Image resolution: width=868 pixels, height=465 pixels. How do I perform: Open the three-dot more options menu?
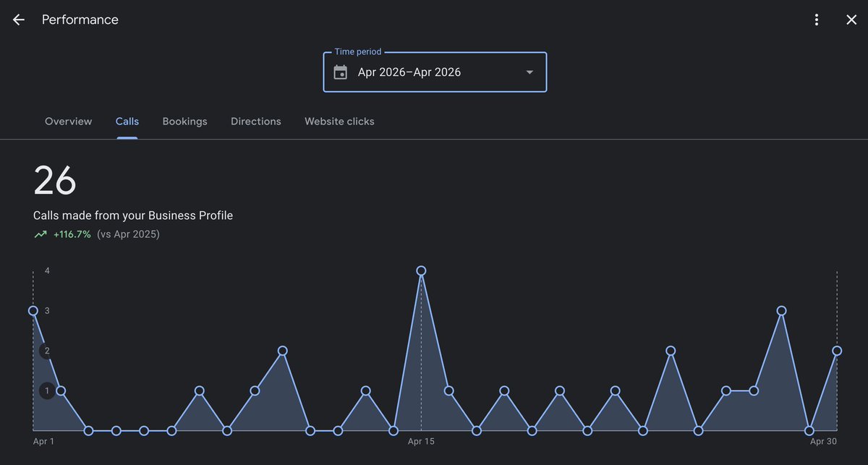[817, 20]
